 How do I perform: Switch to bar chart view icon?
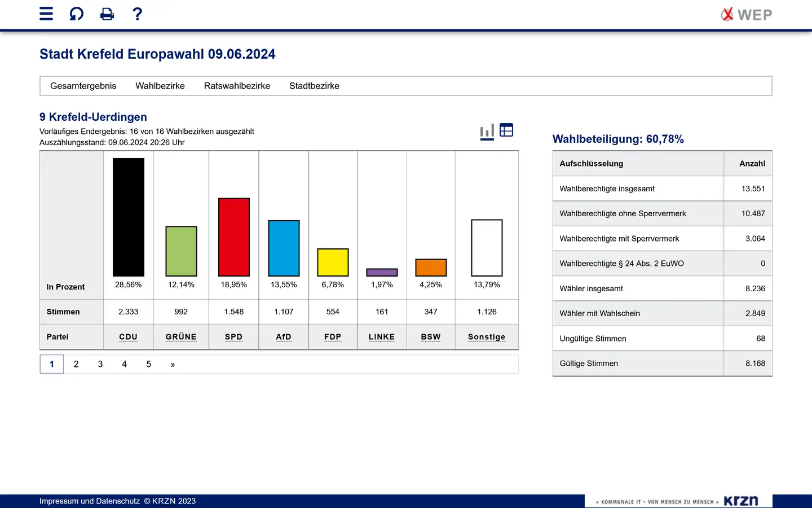(487, 131)
